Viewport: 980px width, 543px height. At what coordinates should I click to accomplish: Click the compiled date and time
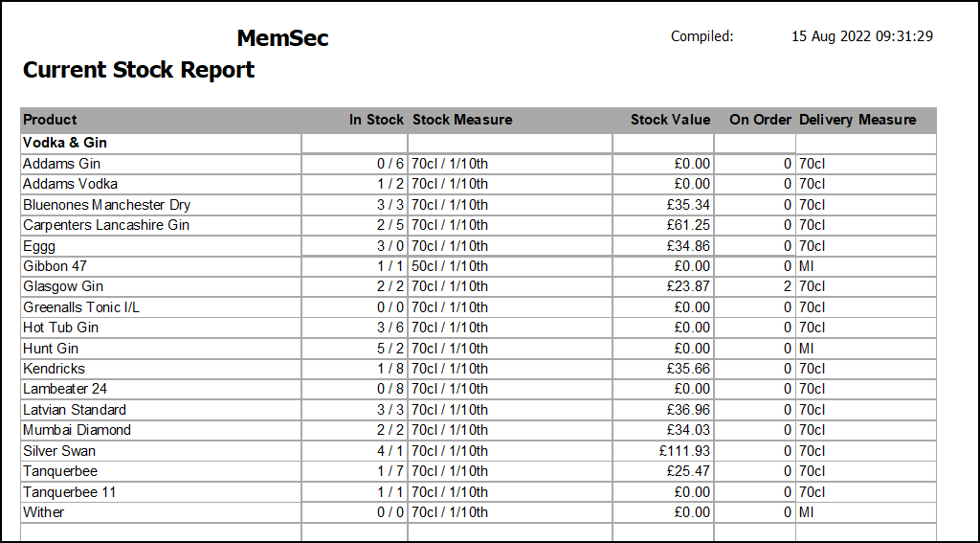click(x=861, y=37)
